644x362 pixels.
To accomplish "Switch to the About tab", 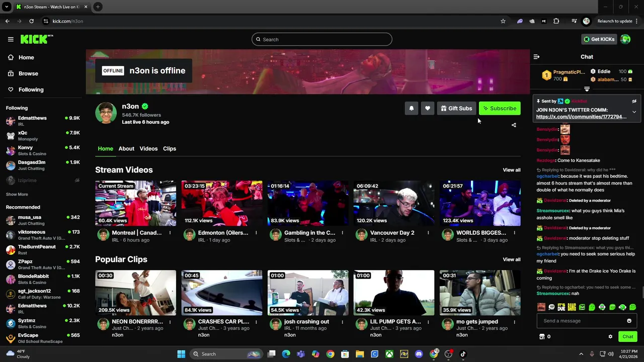I will tap(126, 149).
